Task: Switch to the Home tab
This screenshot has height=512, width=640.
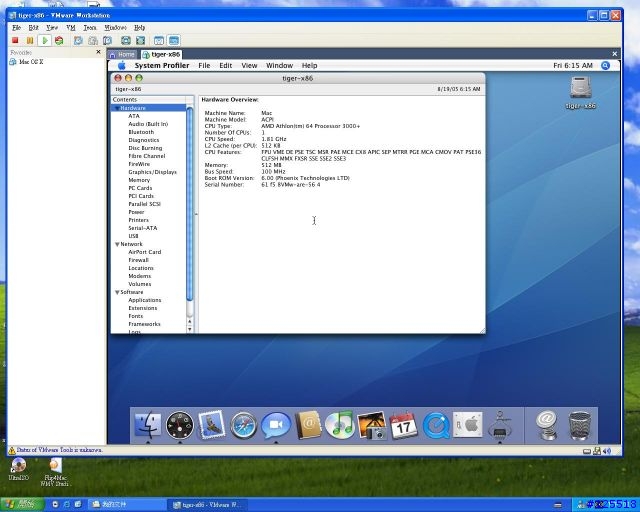Action: [123, 54]
